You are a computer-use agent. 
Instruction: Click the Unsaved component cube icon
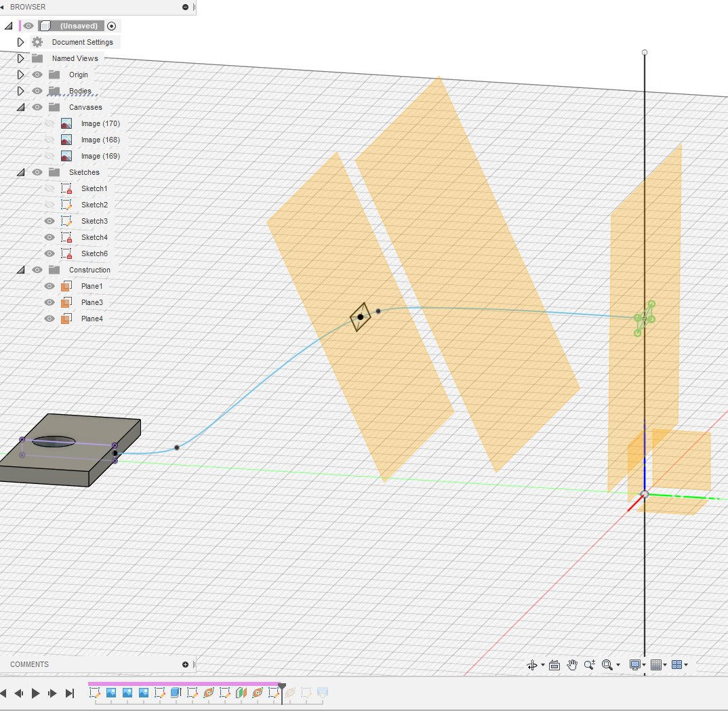pyautogui.click(x=45, y=26)
